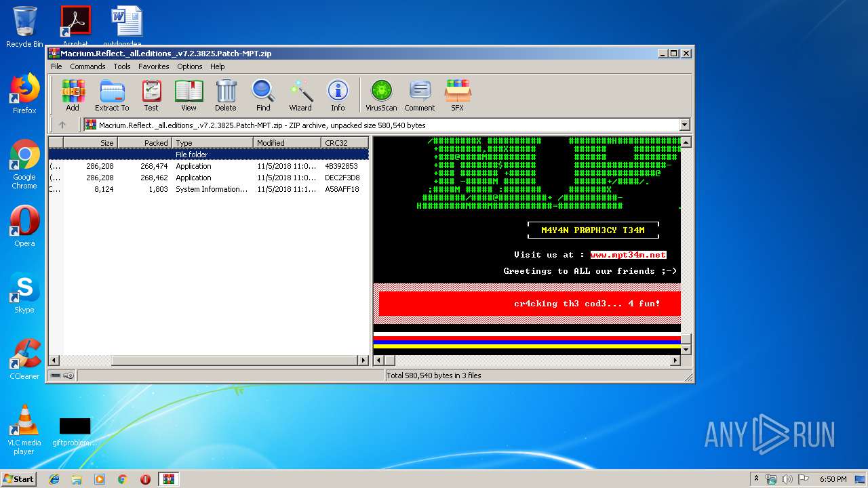The height and width of the screenshot is (488, 868).
Task: Open the Find magnifier icon
Action: tap(263, 96)
